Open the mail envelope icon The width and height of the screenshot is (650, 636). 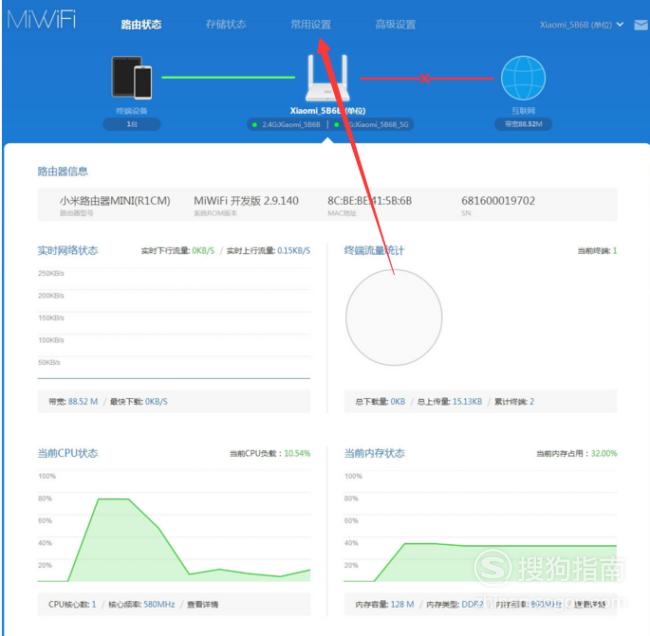coord(640,25)
